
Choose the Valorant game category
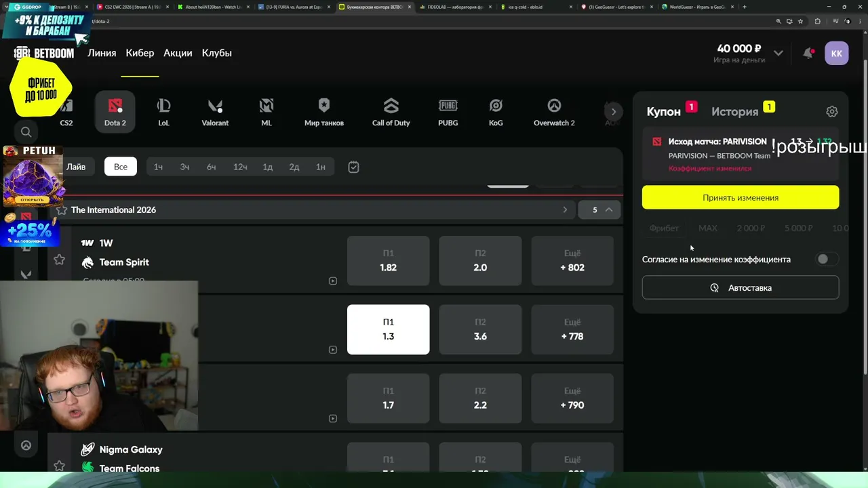click(x=215, y=111)
